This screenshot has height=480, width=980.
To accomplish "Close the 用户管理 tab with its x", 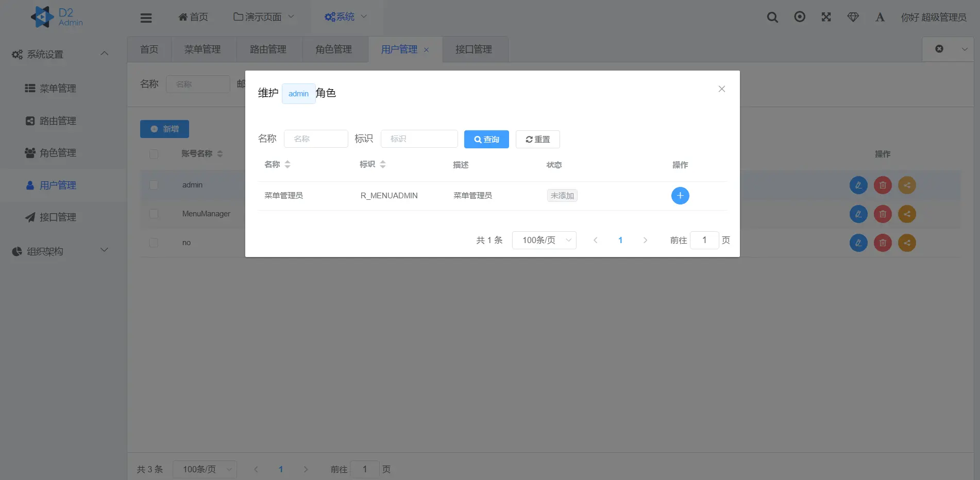I will (426, 50).
